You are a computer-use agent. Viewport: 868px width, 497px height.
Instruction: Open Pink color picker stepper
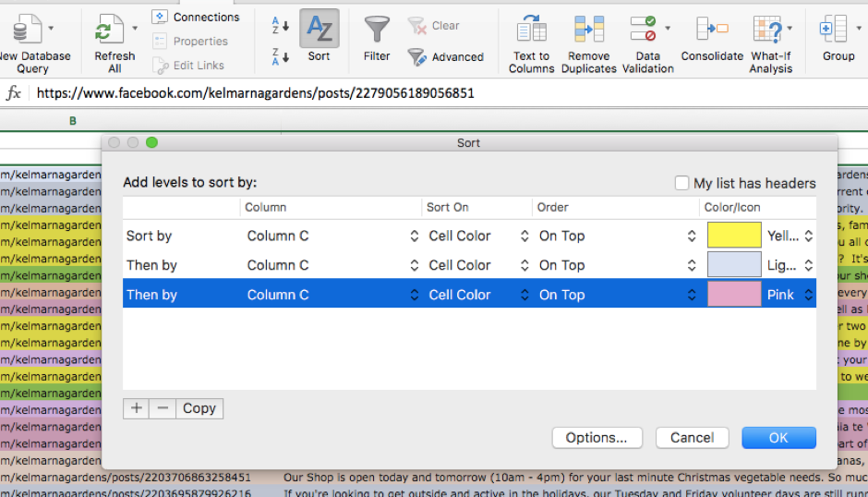tap(809, 295)
